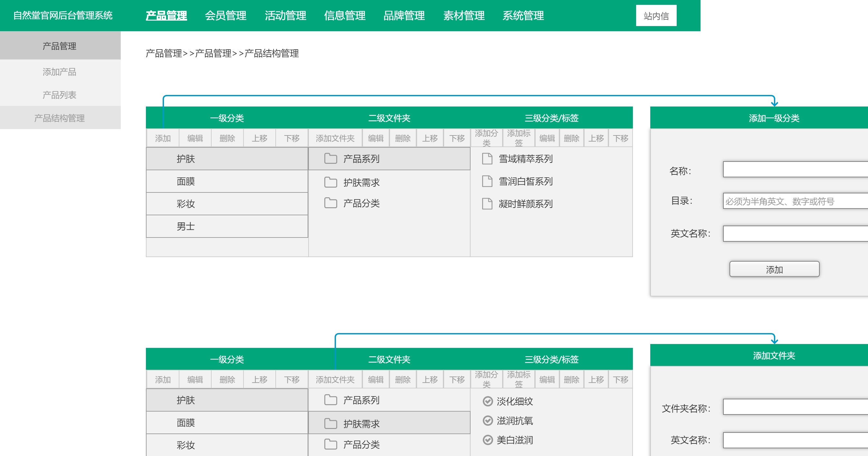868x456 pixels.
Task: Toggle the check circle for 淡化细纹
Action: [x=488, y=401]
